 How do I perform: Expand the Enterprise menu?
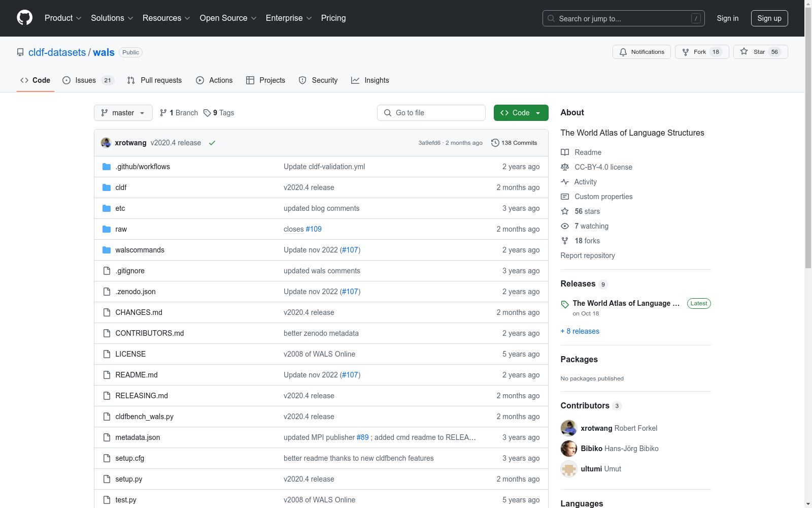tap(289, 18)
